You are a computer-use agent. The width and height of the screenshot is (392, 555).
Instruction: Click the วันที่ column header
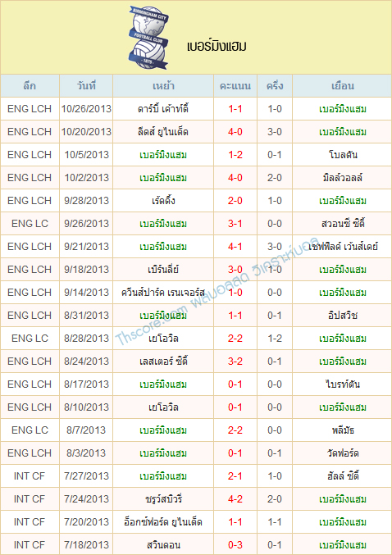(86, 86)
